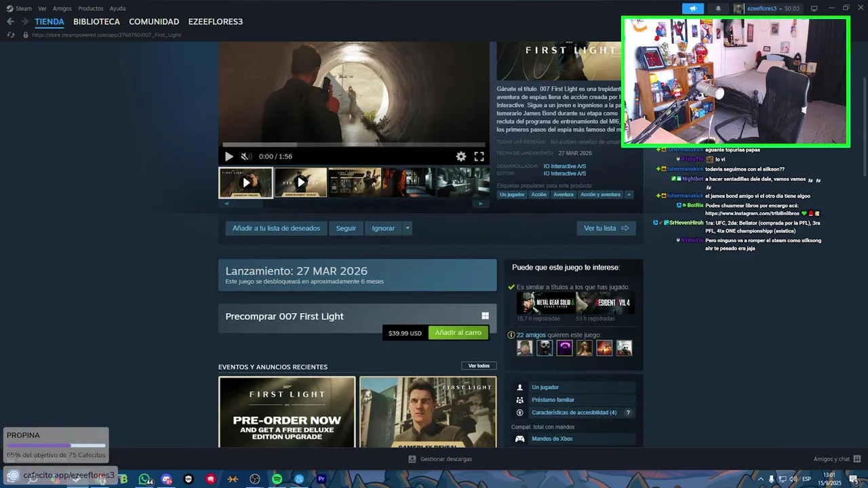Open the Steam announcements megaphone button
The width and height of the screenshot is (868, 488).
click(693, 9)
